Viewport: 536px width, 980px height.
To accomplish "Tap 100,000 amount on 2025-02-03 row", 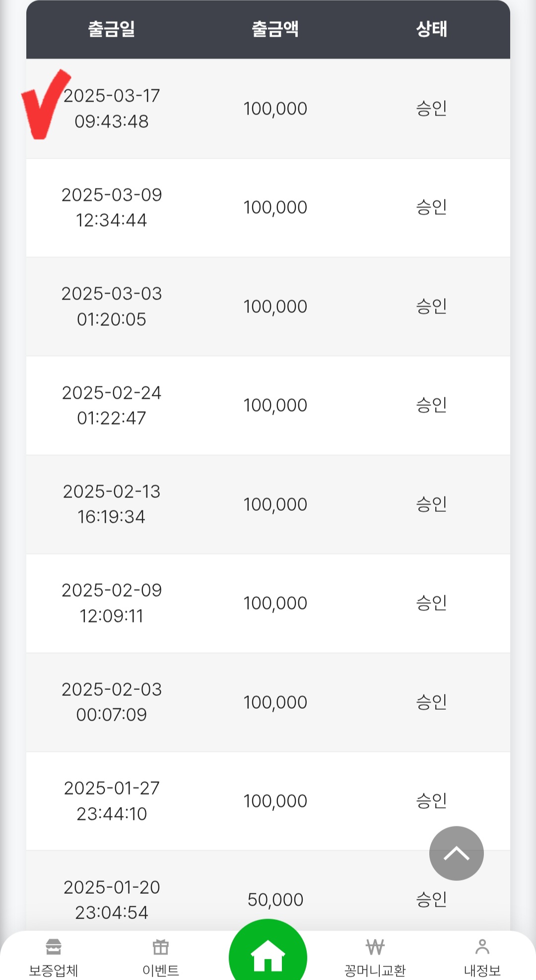I will tap(275, 702).
